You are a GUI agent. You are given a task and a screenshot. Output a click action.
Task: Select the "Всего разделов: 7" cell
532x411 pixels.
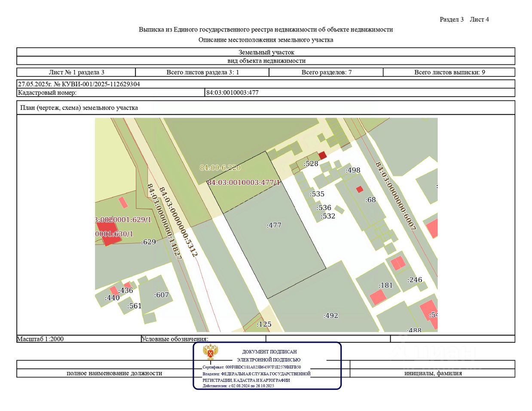coord(326,72)
